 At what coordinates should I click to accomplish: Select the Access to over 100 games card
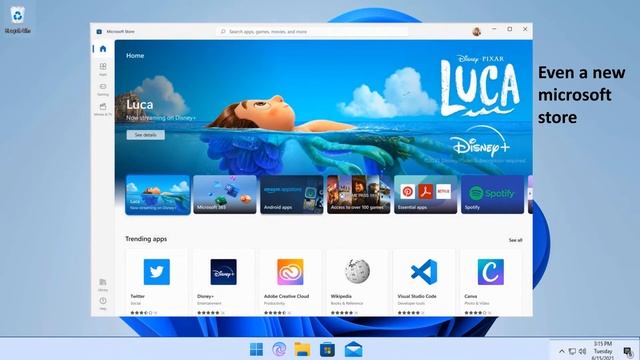(x=359, y=195)
